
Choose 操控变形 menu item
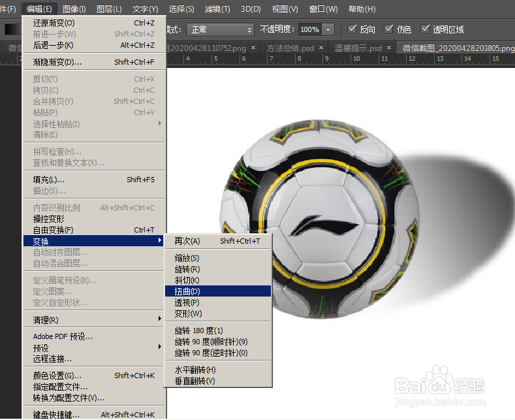[93, 219]
